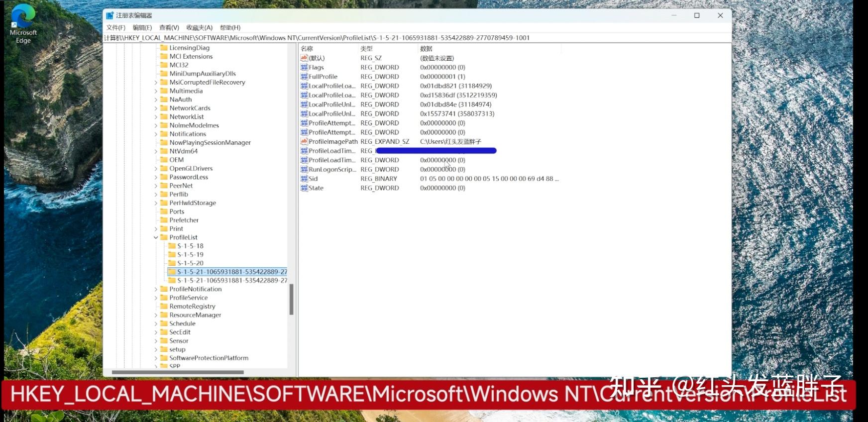
Task: Select the FullProfile DWORD icon
Action: pyautogui.click(x=304, y=77)
